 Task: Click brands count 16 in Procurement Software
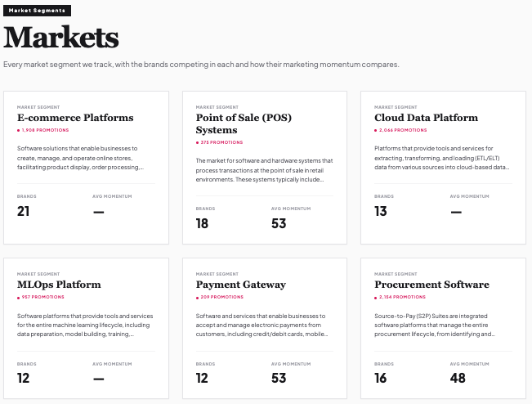381,378
